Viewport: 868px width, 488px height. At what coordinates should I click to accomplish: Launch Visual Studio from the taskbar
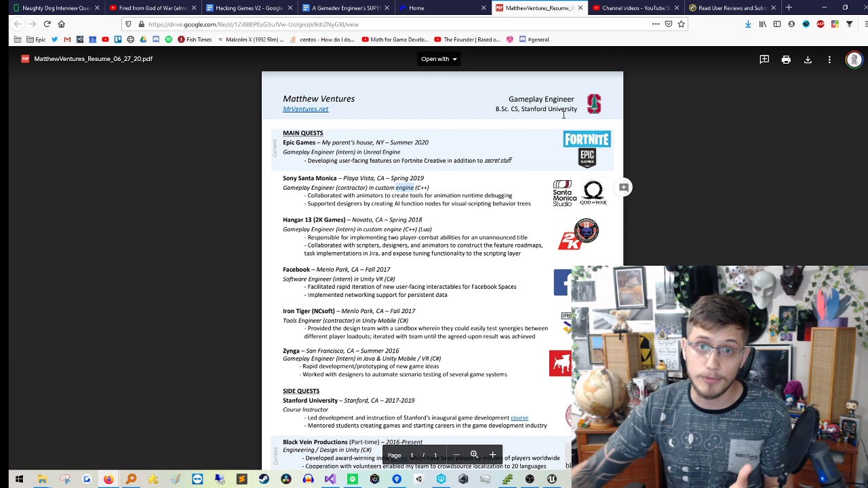click(x=330, y=479)
